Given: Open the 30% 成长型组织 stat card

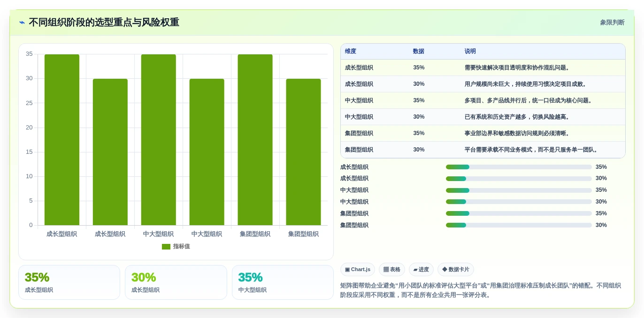Looking at the screenshot, I should point(176,282).
